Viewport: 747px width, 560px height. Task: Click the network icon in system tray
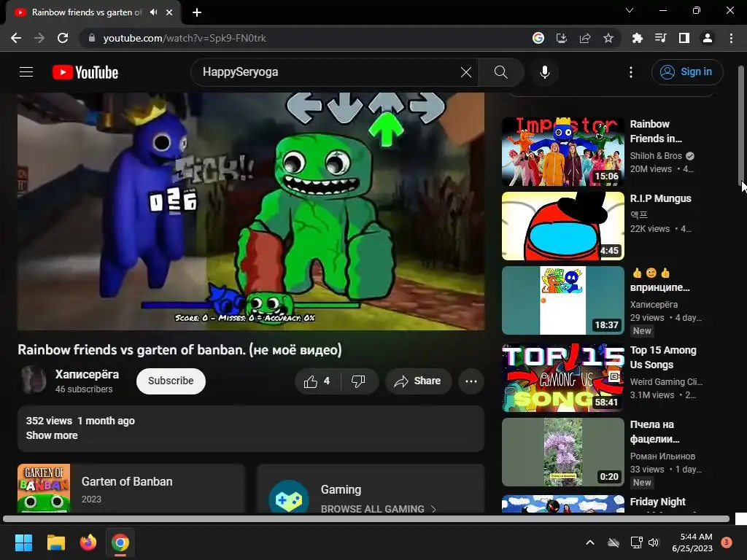click(636, 542)
